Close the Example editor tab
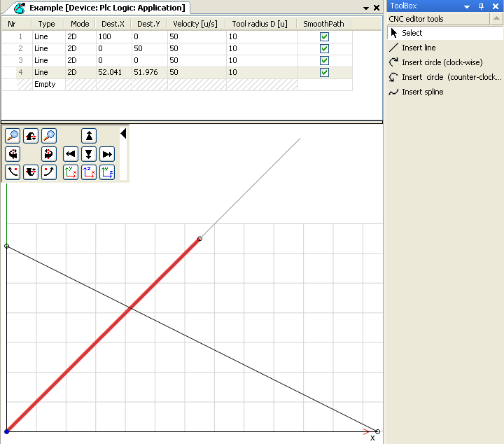The width and height of the screenshot is (504, 444). (377, 8)
